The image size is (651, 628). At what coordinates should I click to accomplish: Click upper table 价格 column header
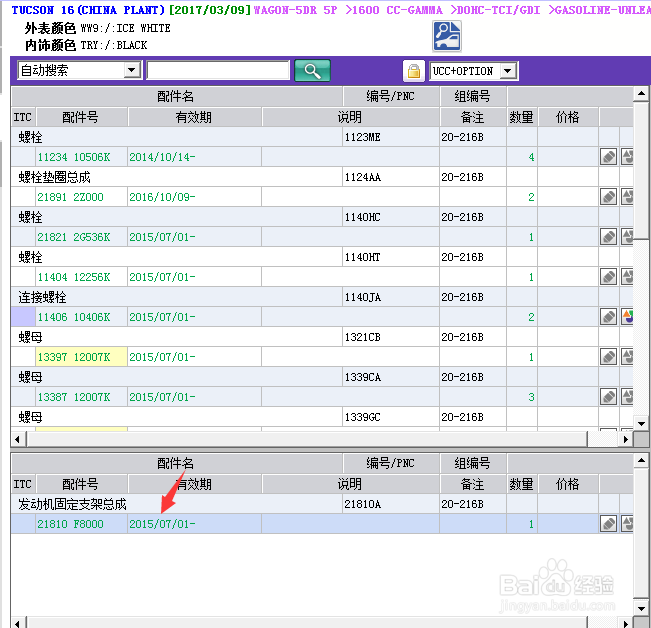coord(568,117)
